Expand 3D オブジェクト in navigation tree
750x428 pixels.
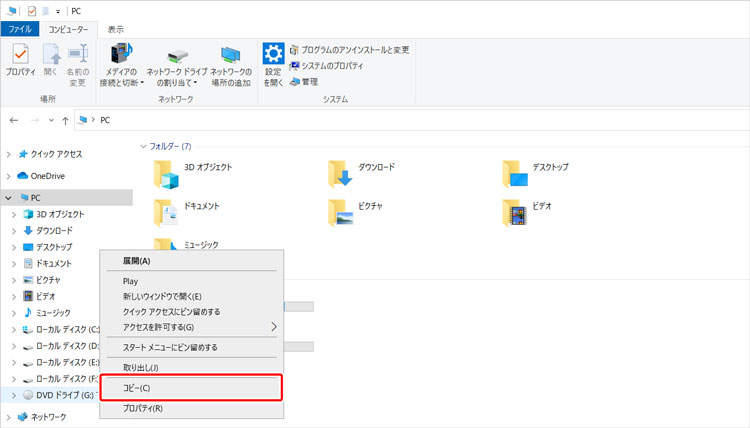[14, 214]
